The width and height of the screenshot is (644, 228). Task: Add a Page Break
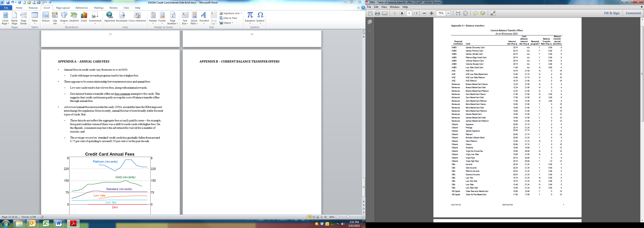coord(23,18)
